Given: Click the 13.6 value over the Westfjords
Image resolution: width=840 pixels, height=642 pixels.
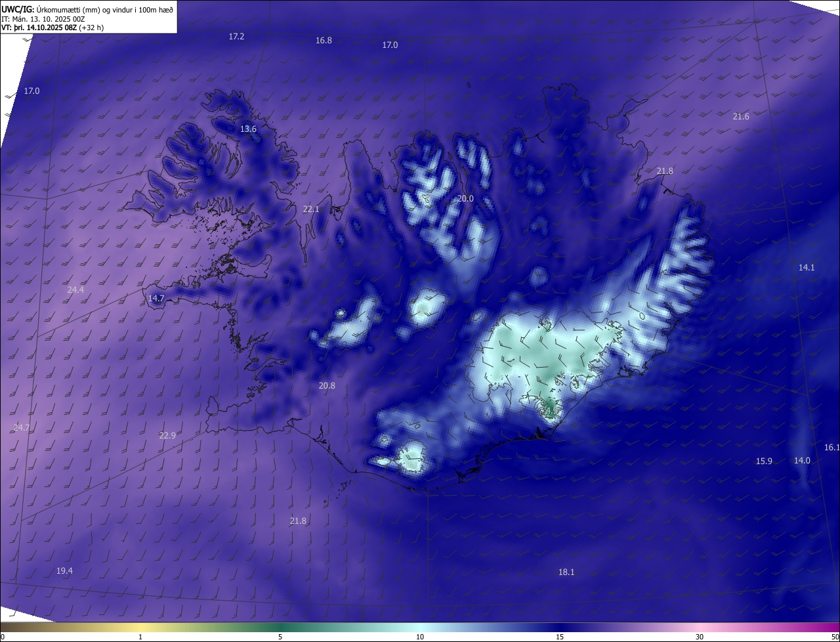Looking at the screenshot, I should [x=248, y=129].
